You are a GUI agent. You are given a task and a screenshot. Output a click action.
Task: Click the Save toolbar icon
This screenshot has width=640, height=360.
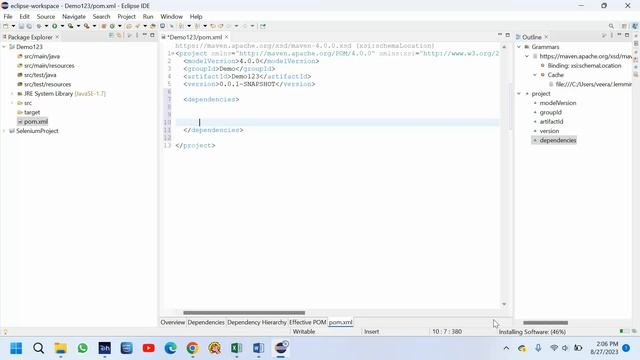tap(21, 26)
